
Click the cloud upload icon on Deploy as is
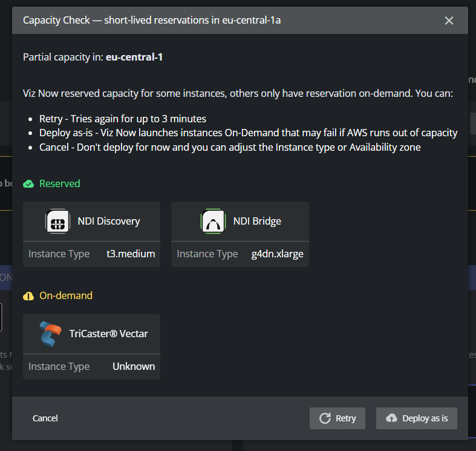tap(391, 418)
